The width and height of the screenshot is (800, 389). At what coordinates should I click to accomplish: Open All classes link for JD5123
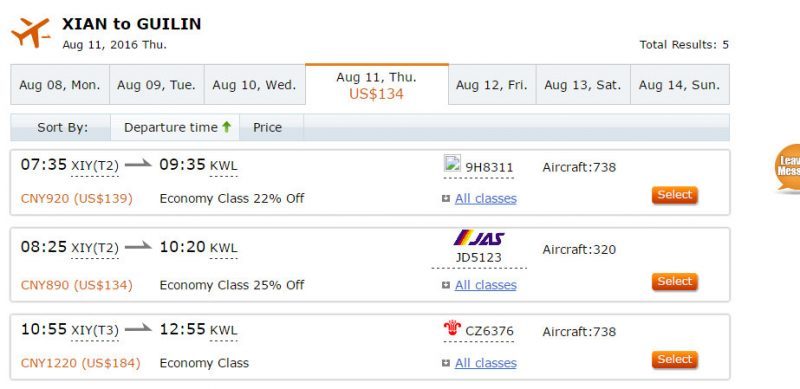[x=486, y=285]
